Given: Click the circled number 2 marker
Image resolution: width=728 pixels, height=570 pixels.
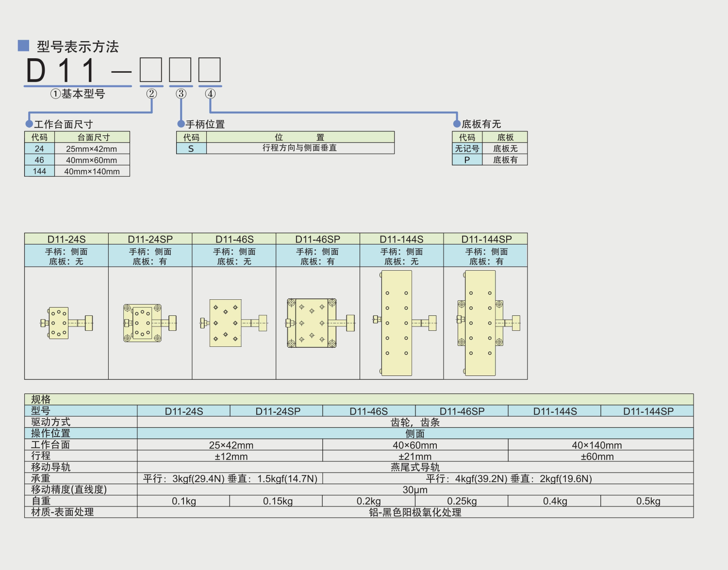Looking at the screenshot, I should pyautogui.click(x=151, y=94).
